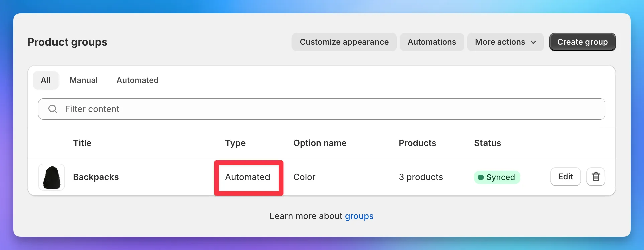Click the 3 products cell
Screen dimensions: 644x250
(x=421, y=177)
